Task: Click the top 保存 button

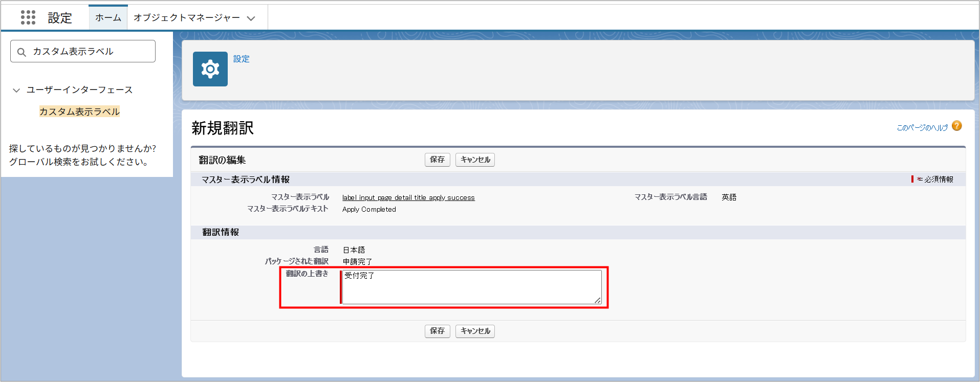Action: click(437, 160)
